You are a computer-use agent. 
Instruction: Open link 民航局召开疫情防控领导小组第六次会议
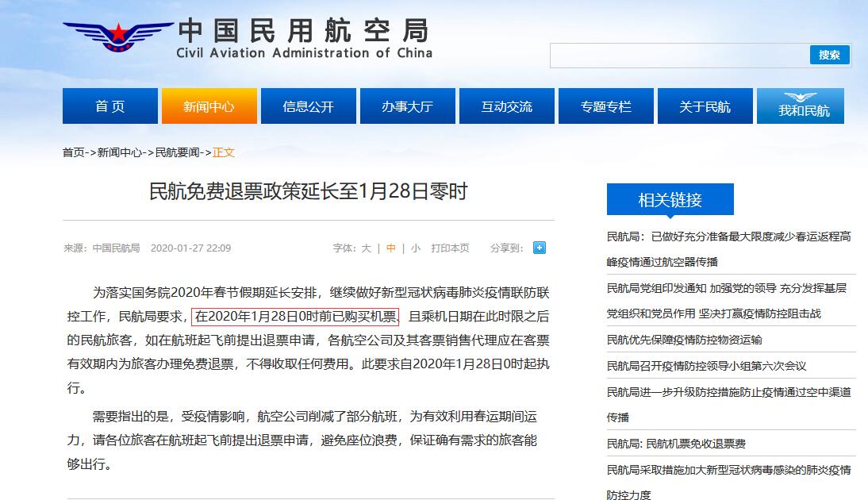(x=706, y=365)
